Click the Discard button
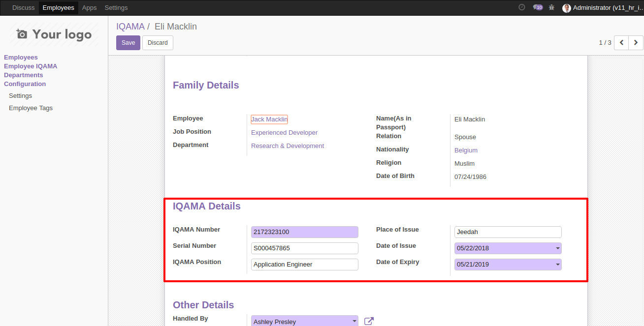 pyautogui.click(x=158, y=43)
